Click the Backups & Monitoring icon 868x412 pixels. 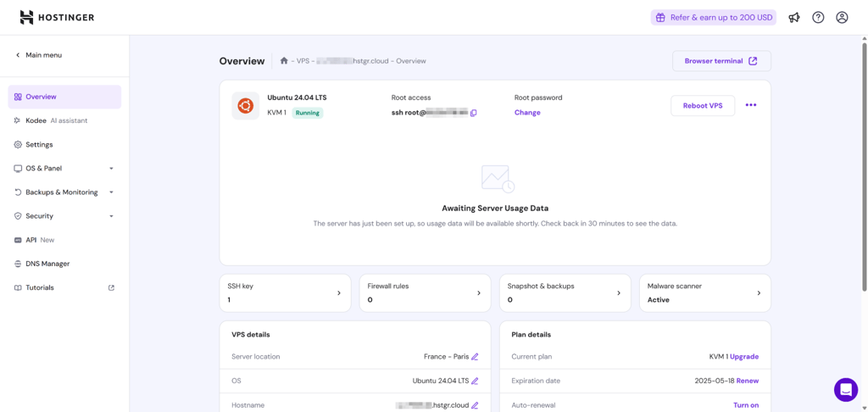pyautogui.click(x=18, y=192)
